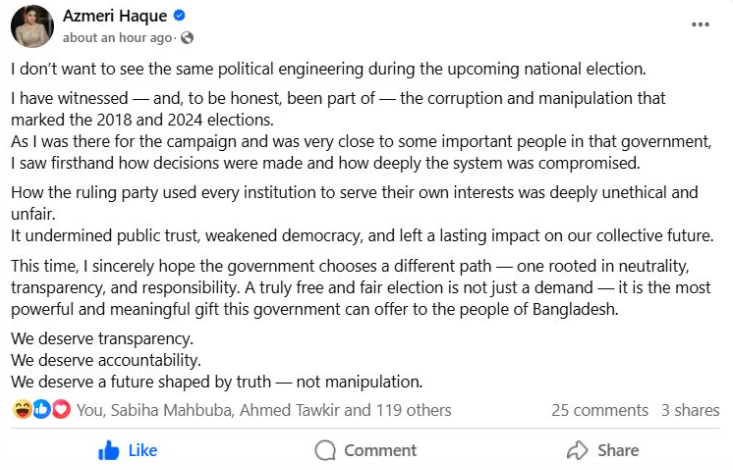Click the post's opening sentence about political engineering

[x=329, y=70]
